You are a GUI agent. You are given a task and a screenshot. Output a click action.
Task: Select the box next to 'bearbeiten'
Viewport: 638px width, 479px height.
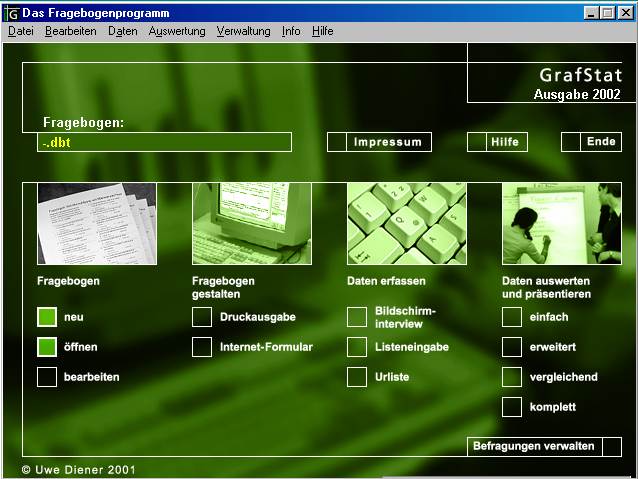(47, 377)
